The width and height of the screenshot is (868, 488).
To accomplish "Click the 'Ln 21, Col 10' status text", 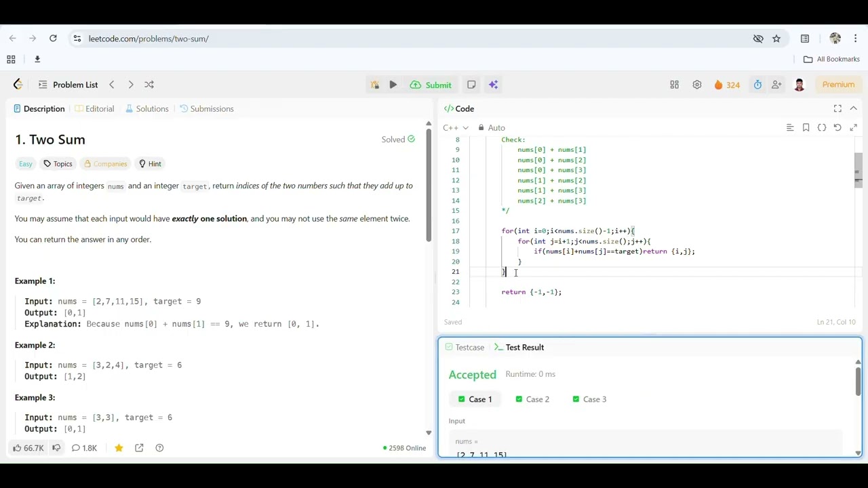I will (836, 322).
